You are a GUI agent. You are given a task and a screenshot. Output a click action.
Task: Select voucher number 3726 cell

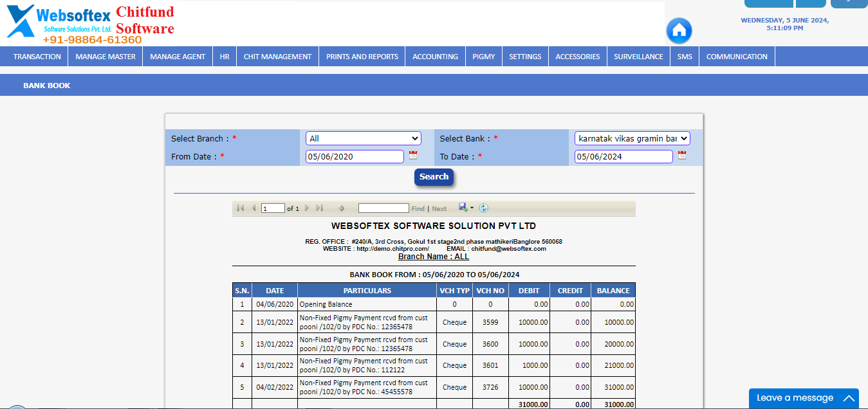490,387
